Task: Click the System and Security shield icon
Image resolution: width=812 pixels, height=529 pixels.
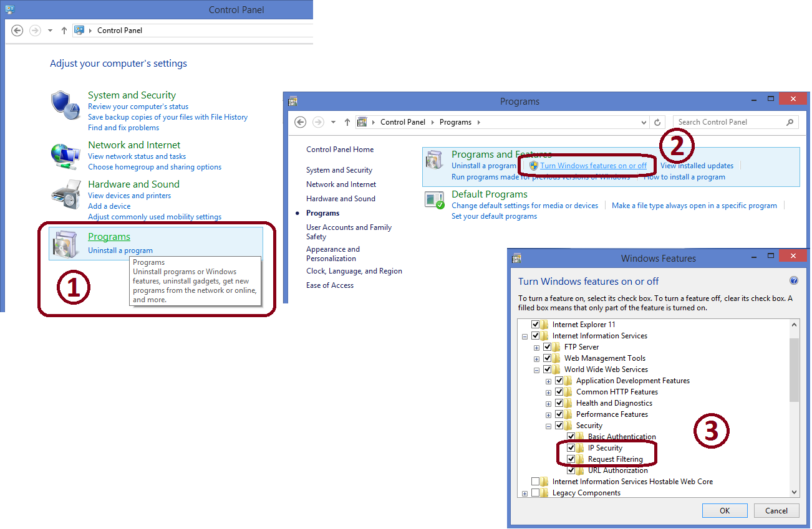Action: [x=65, y=105]
